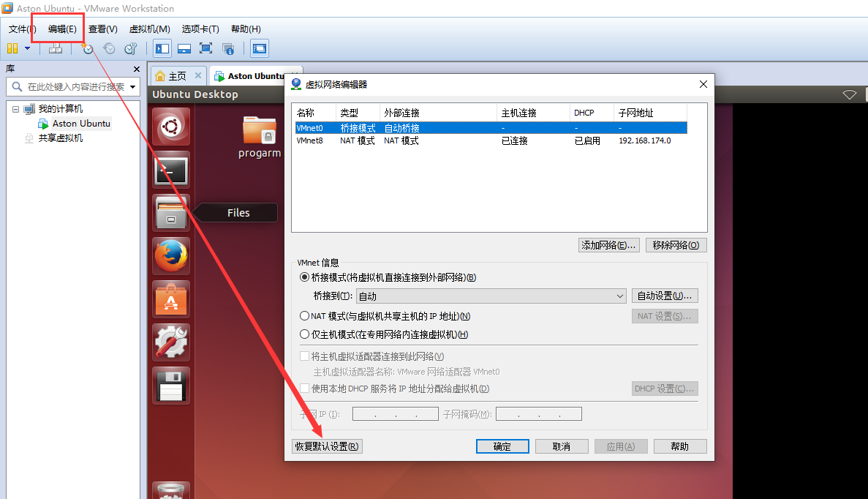Close the 库 library panel
The height and width of the screenshot is (499, 868).
pyautogui.click(x=137, y=70)
